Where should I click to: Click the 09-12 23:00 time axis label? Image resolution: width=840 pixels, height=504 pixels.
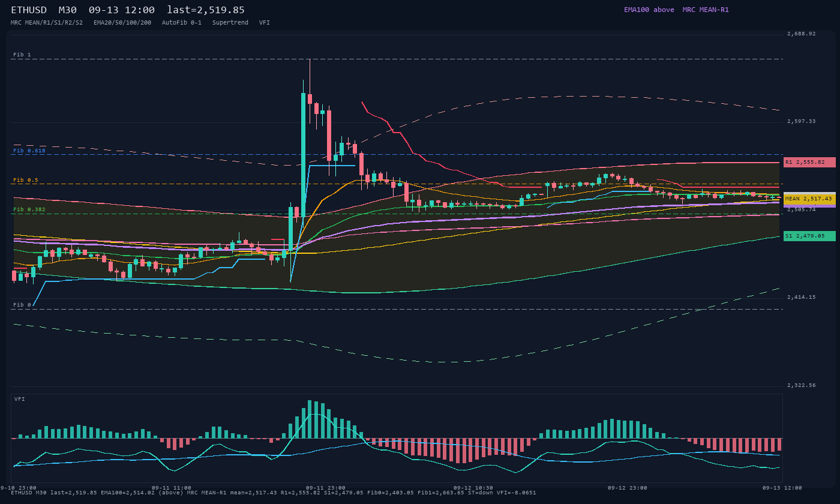(627, 488)
